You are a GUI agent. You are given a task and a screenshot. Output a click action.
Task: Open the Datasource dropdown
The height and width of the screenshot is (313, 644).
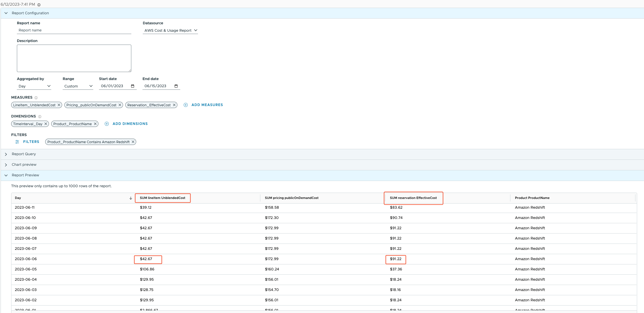(x=171, y=30)
